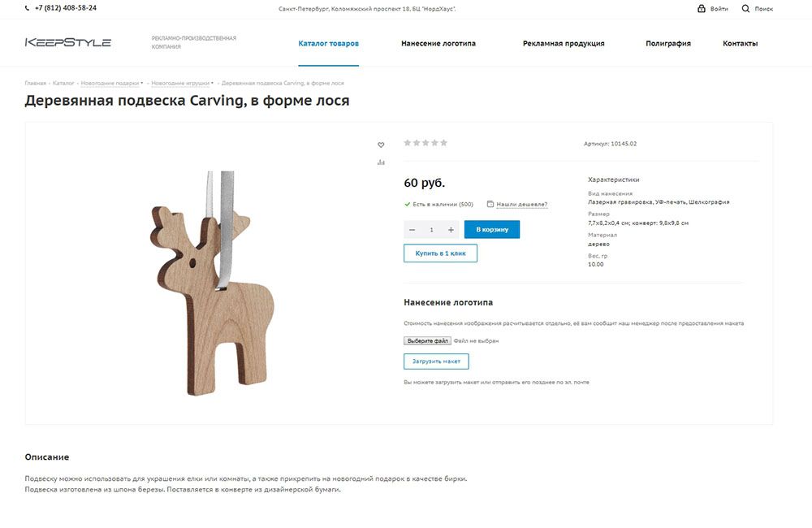This screenshot has height=528, width=812.
Task: Click Загрузить макет button
Action: [x=436, y=361]
